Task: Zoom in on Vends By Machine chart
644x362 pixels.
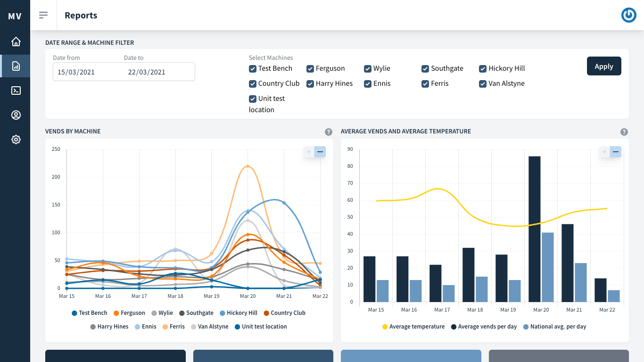Action: tap(309, 152)
